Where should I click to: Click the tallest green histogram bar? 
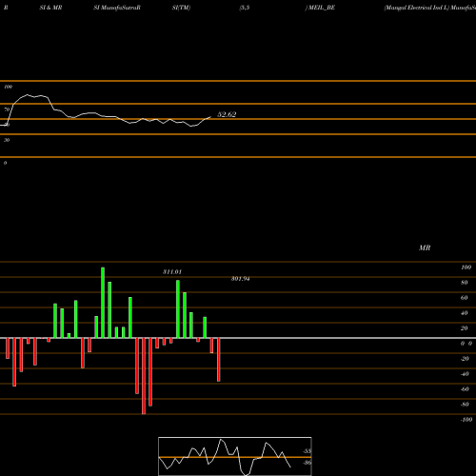pos(103,303)
